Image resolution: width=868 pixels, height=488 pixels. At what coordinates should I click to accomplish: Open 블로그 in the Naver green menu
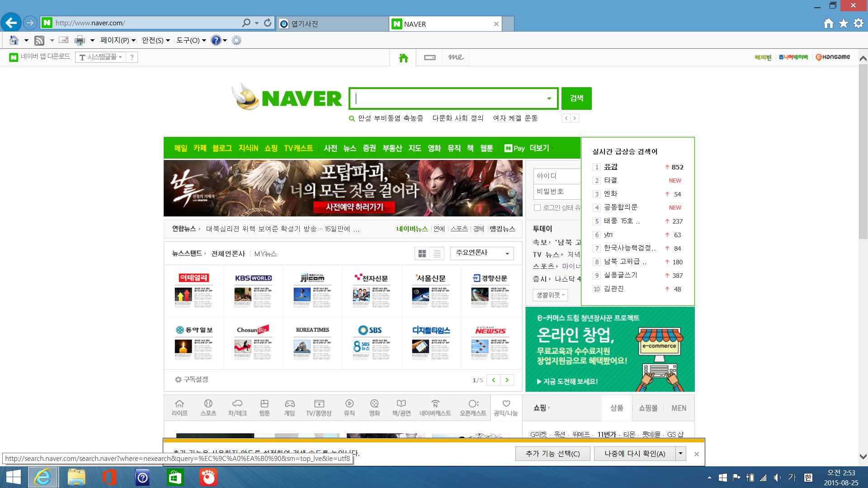click(222, 148)
